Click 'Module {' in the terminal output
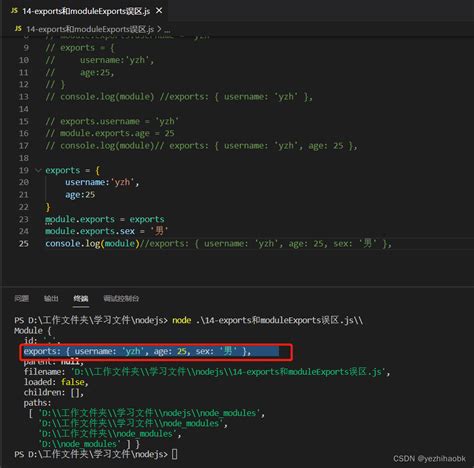The image size is (474, 468). [33, 331]
